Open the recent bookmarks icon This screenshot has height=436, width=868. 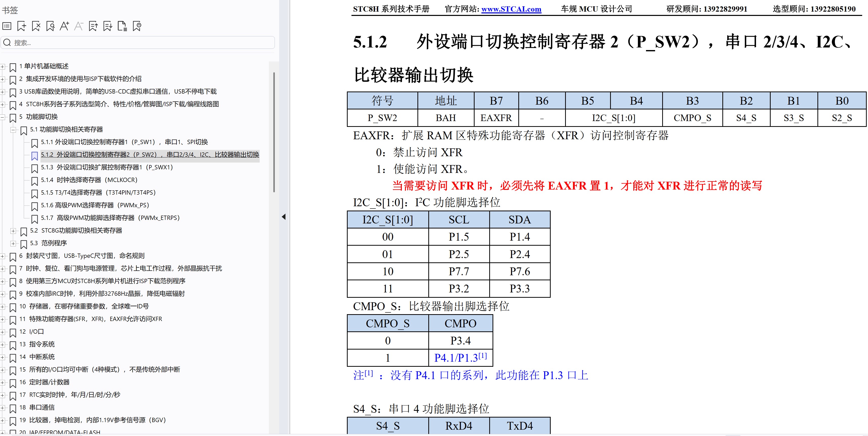pos(137,26)
